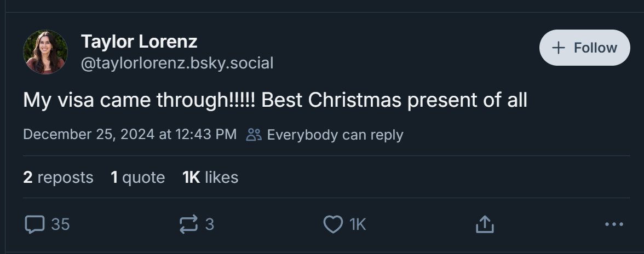Open the "Everybody can reply" settings
Screen dimensions: 644x254
click(335, 135)
